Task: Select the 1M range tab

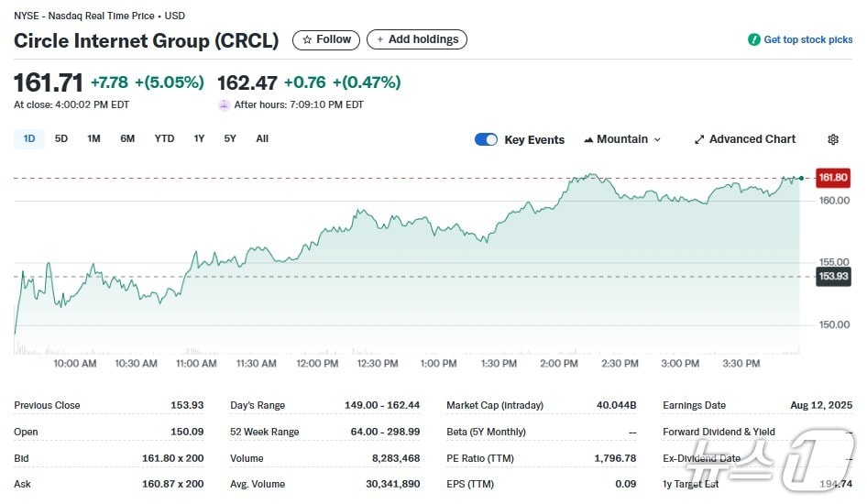Action: point(93,138)
